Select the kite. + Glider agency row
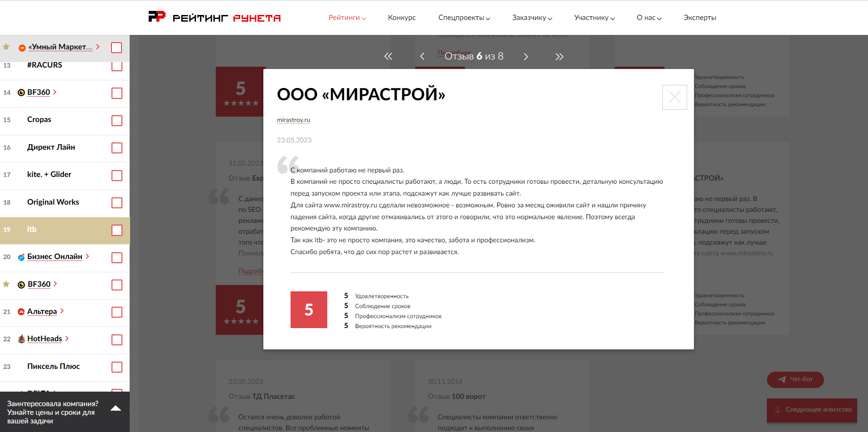Screen dimensions: 868x432 65,176
